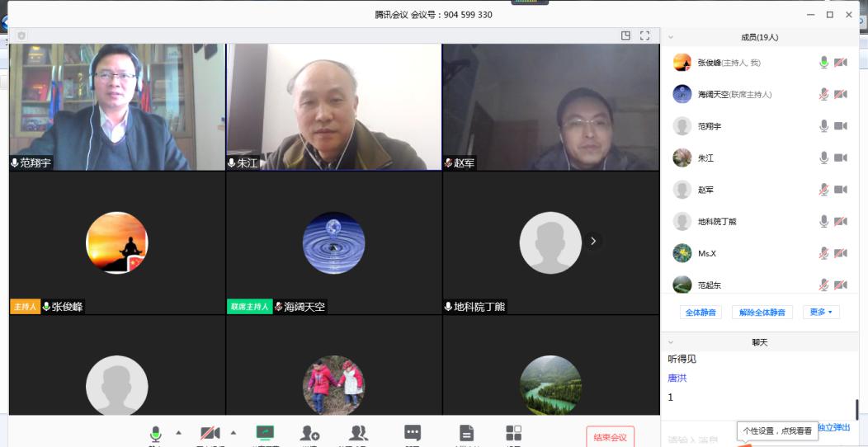Switch video layout via the layout icon

[x=626, y=35]
